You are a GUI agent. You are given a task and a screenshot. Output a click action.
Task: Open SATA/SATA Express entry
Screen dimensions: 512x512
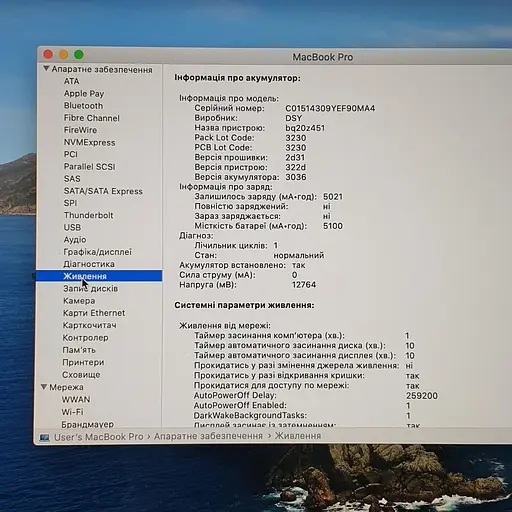coord(103,191)
